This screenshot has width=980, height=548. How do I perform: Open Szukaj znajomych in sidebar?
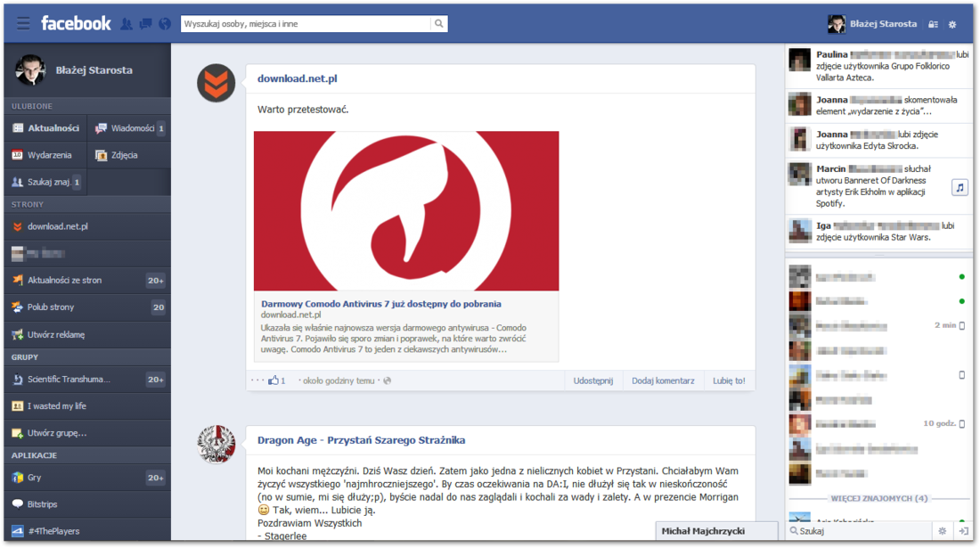pyautogui.click(x=46, y=182)
